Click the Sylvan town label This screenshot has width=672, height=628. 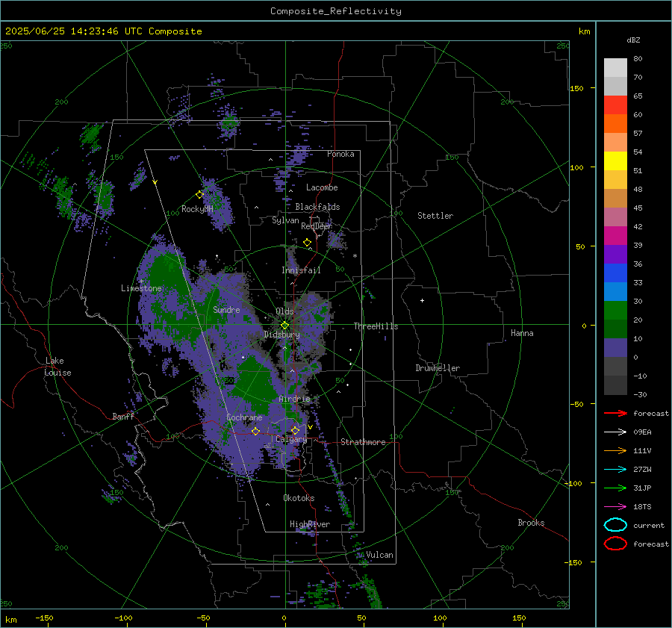tap(285, 220)
